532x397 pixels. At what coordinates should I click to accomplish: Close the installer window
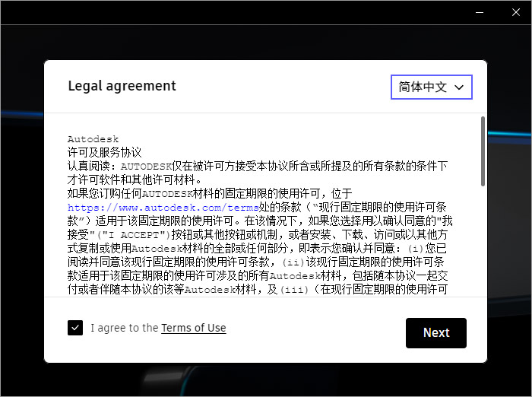(x=516, y=13)
